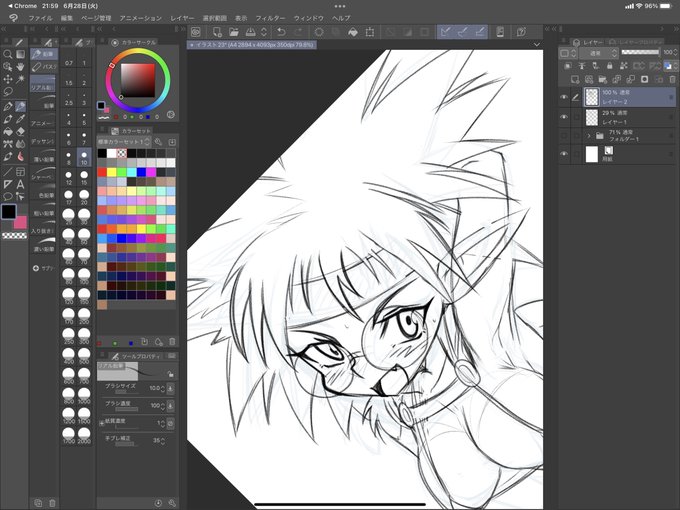Click the Create layer mask icon
This screenshot has width=680, height=510.
click(x=644, y=79)
